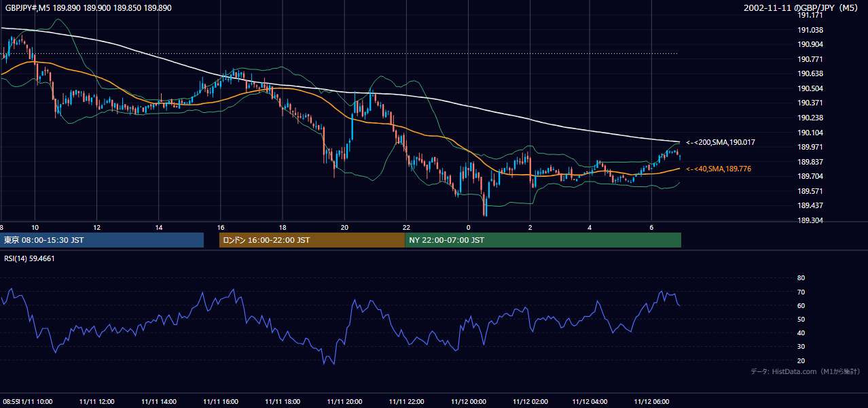Click RSI axis level 40

point(801,333)
